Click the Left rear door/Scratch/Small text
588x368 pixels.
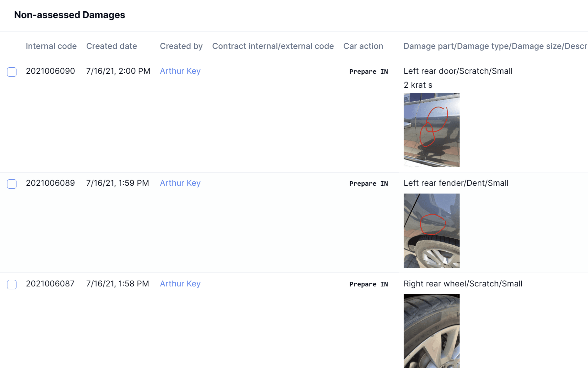pos(458,71)
